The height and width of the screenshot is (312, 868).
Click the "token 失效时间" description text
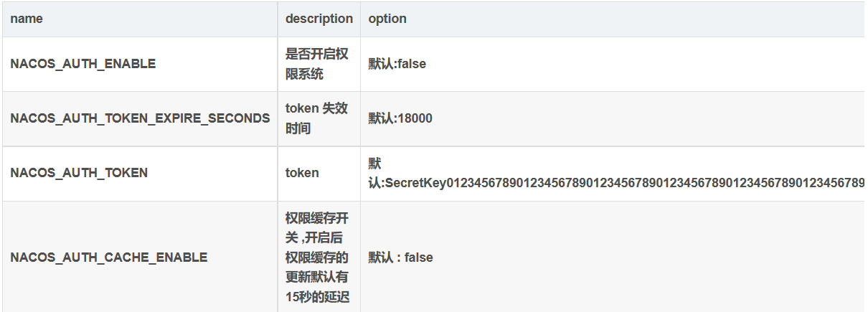(316, 118)
